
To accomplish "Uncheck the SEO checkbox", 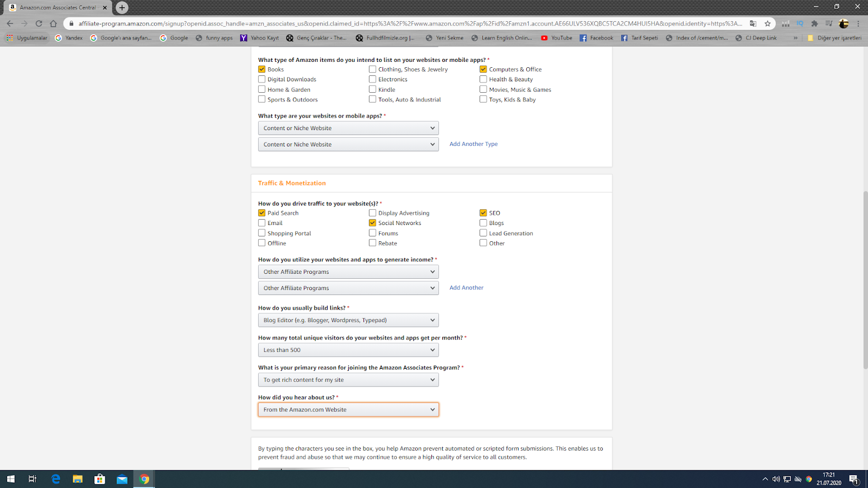I will point(483,213).
